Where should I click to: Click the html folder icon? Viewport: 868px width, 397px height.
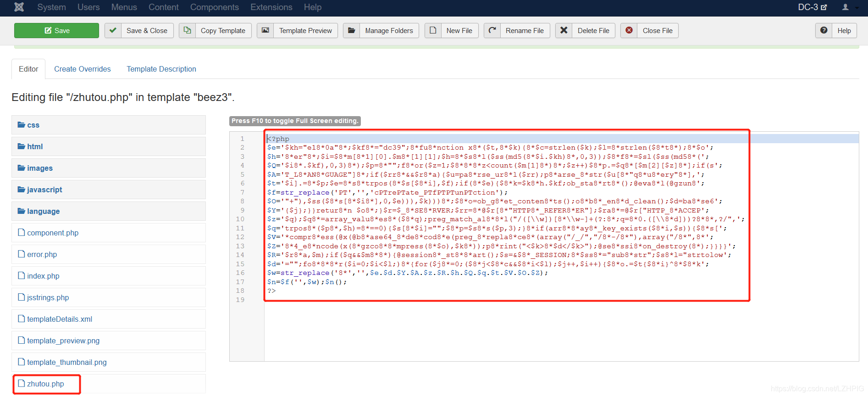click(21, 146)
